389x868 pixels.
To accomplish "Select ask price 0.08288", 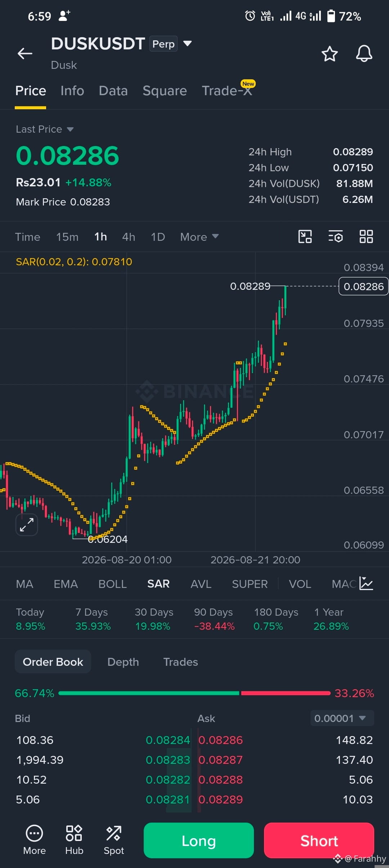I will (x=221, y=780).
